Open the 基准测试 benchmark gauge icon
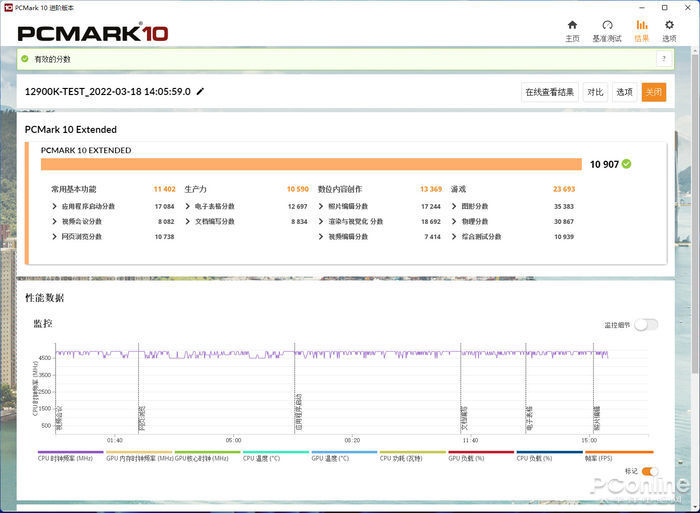Screen dimensions: 700x513 tap(607, 25)
